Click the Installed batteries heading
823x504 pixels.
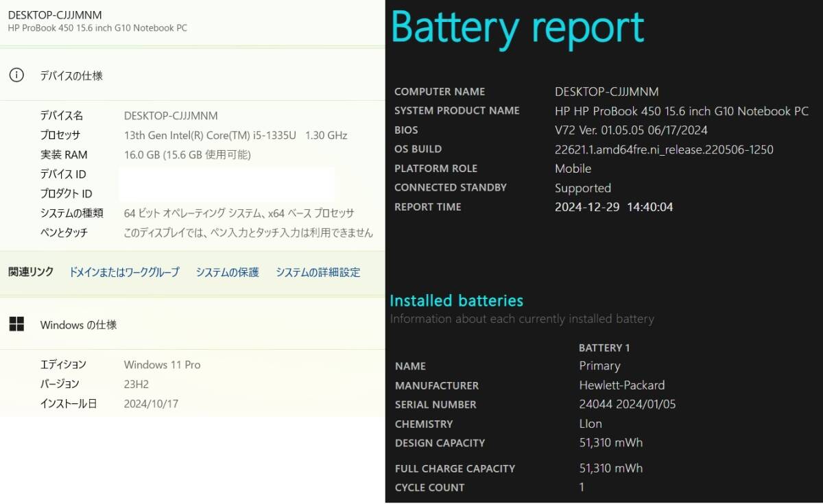pyautogui.click(x=457, y=300)
